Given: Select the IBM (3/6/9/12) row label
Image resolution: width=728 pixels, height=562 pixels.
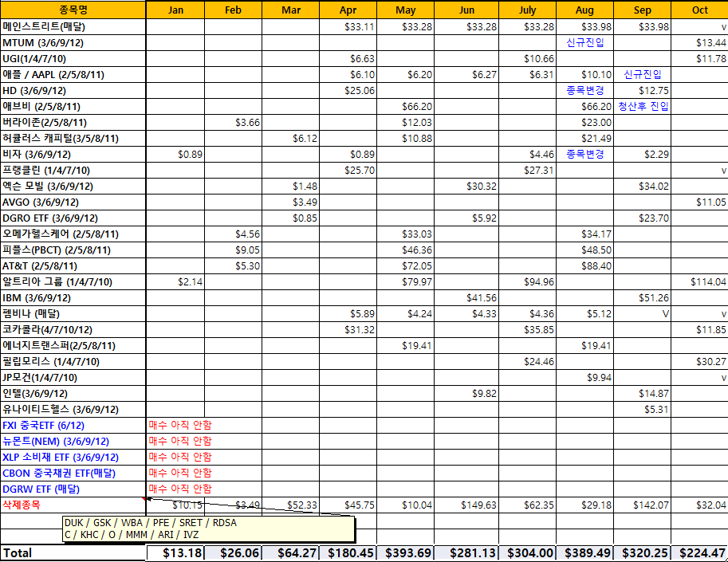Looking at the screenshot, I should [73, 297].
